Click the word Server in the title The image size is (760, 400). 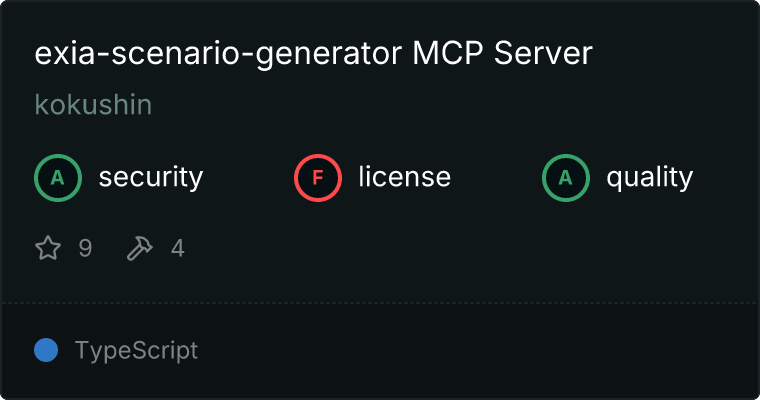543,52
